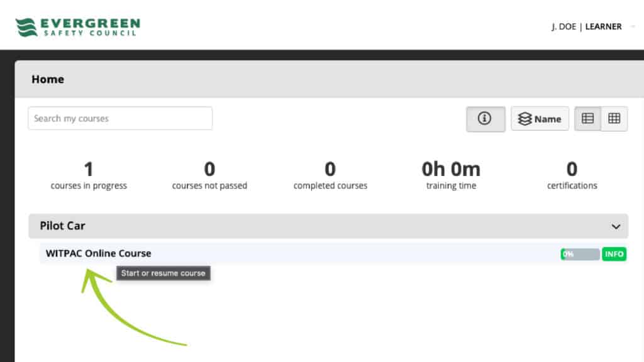Click the Evergreen Safety Council logo
The width and height of the screenshot is (644, 362).
click(78, 27)
